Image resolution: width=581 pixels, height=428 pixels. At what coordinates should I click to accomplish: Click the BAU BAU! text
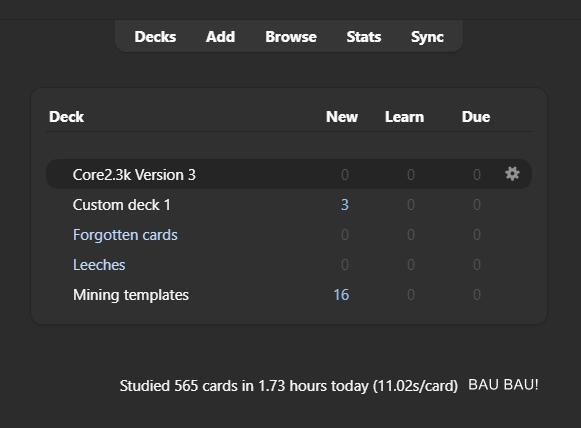click(x=503, y=385)
